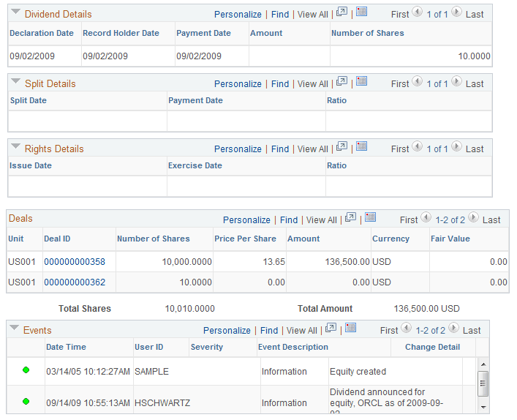Show next row in Split Details

tap(456, 81)
